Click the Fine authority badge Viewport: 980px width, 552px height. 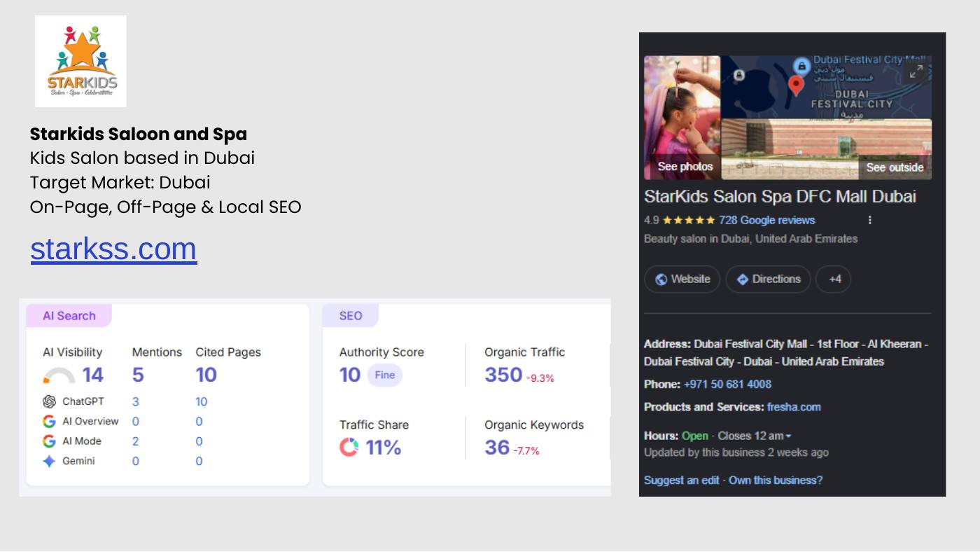coord(385,375)
